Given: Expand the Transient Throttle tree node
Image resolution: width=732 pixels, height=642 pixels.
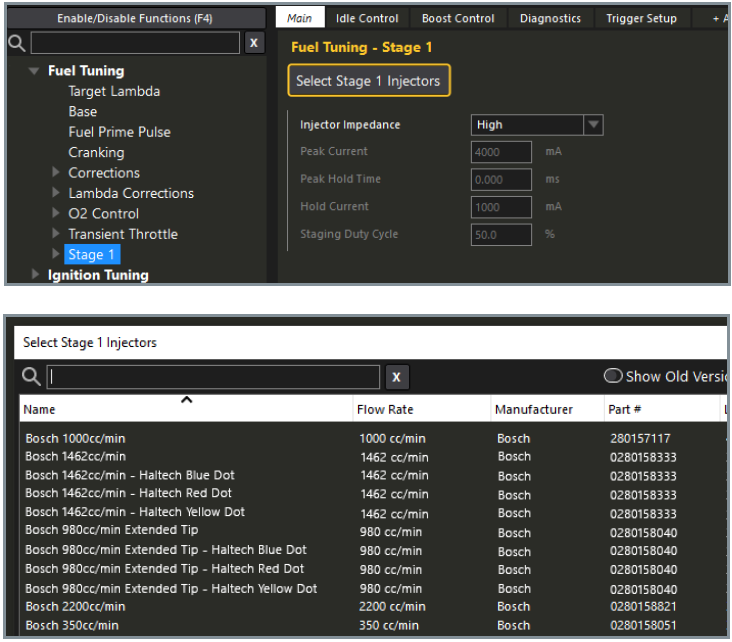Looking at the screenshot, I should [x=56, y=233].
